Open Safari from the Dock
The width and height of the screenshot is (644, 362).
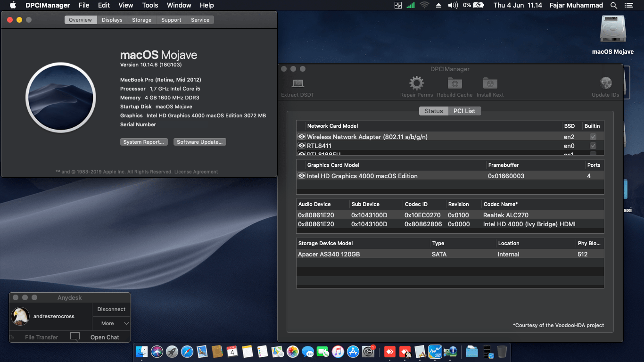click(187, 352)
